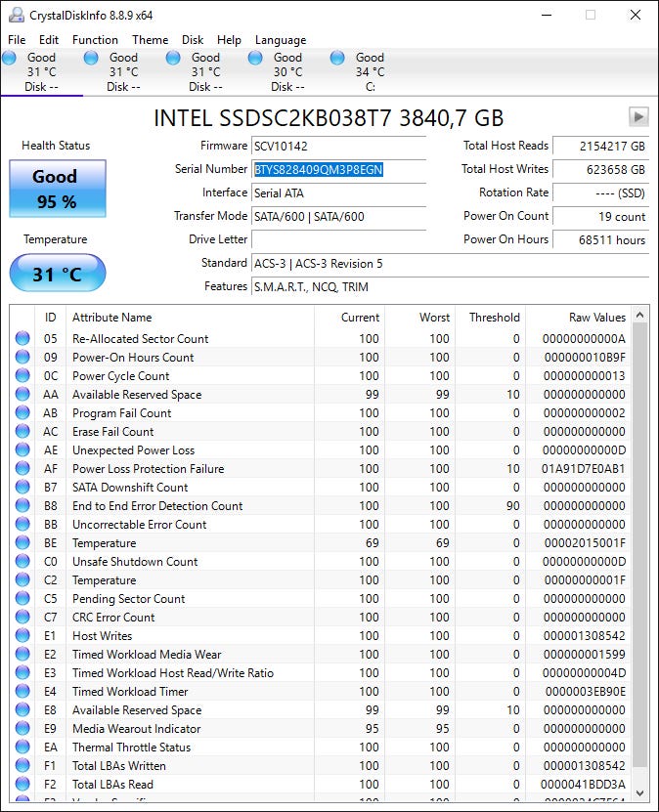
Task: Click status orb next to Host Writes
Action: [x=22, y=635]
